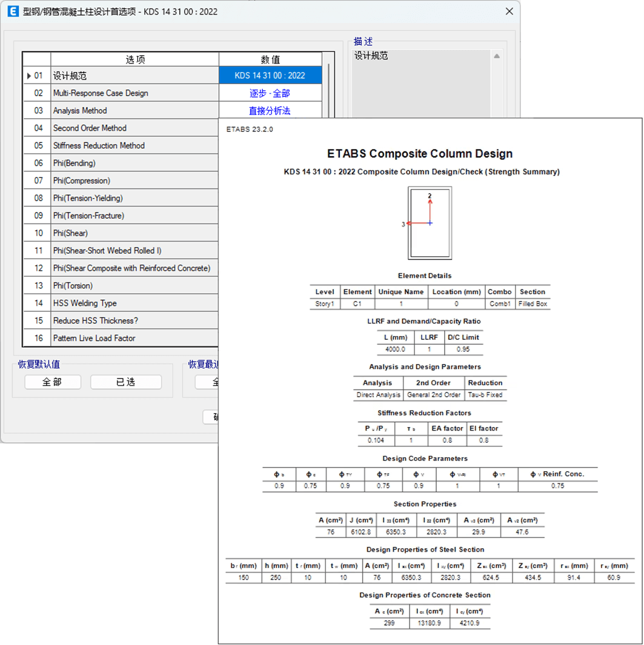Click the 数值 column header
Screen dimensions: 644x645
point(270,59)
